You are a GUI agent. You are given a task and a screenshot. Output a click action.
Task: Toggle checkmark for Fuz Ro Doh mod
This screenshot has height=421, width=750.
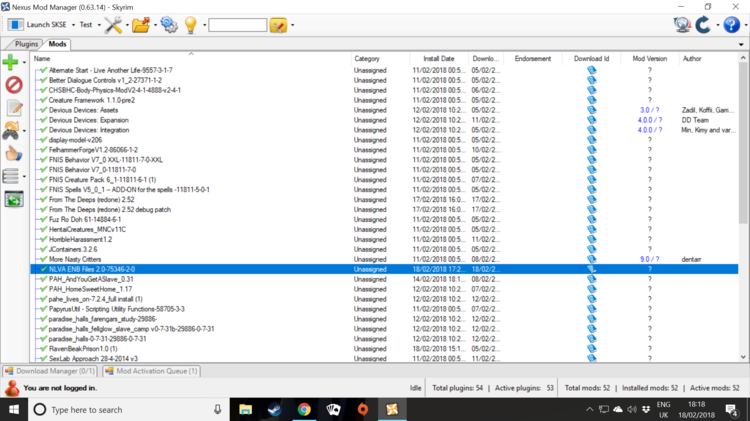[x=44, y=220]
